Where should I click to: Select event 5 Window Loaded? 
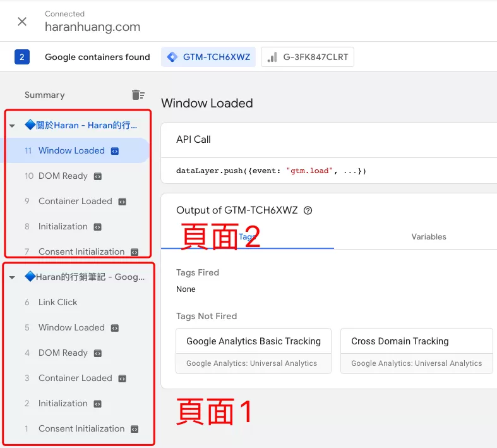pyautogui.click(x=75, y=327)
